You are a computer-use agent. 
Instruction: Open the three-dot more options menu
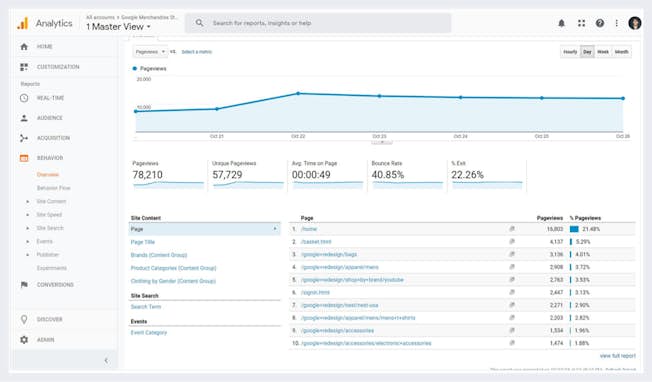coord(617,23)
